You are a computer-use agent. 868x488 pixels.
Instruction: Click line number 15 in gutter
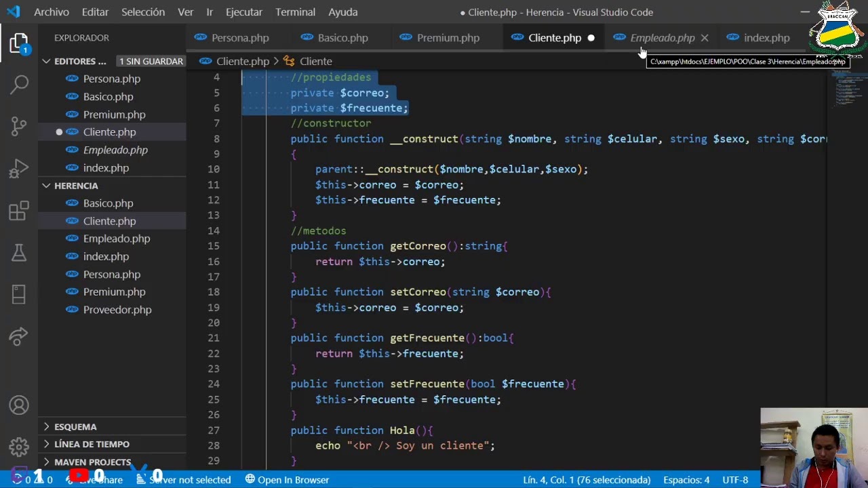click(213, 246)
